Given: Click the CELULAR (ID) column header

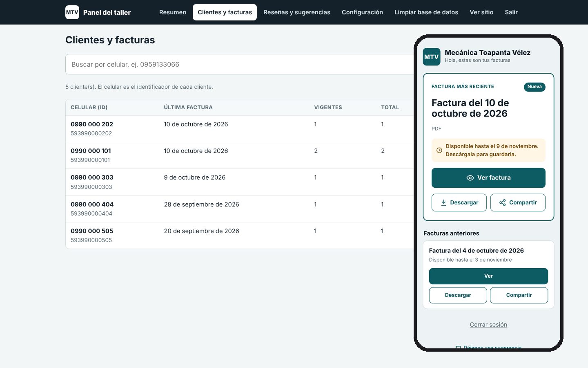Looking at the screenshot, I should 89,108.
